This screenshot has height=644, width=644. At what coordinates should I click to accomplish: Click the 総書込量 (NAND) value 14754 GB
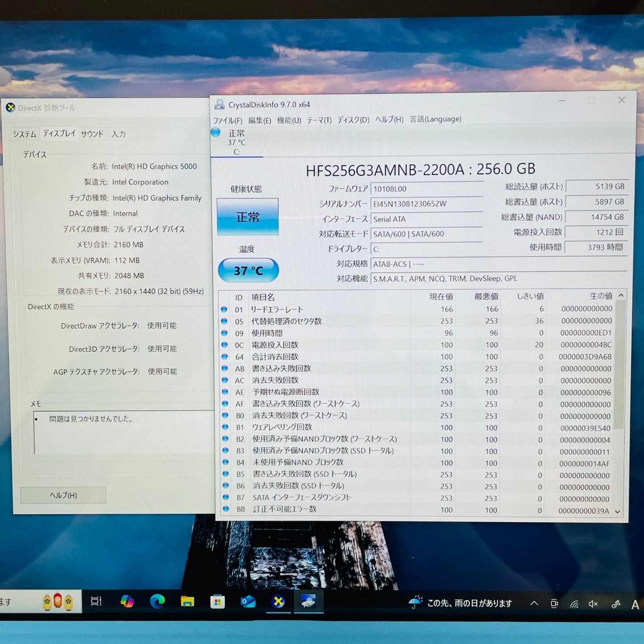pos(597,217)
